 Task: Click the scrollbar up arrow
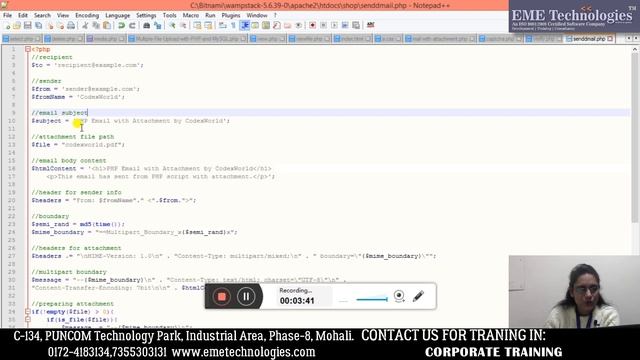(634, 49)
